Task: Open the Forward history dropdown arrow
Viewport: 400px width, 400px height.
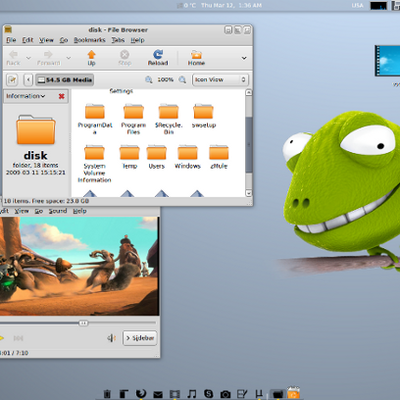Action: (x=68, y=58)
